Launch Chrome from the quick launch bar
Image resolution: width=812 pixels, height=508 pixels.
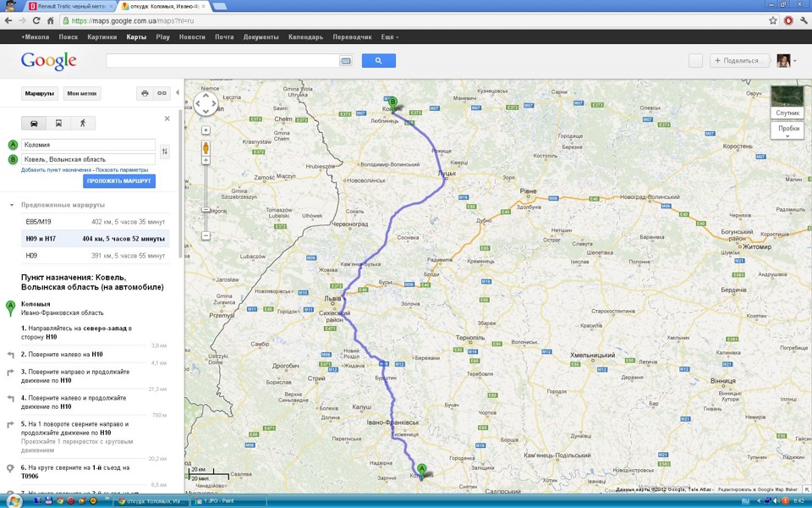coord(59,501)
